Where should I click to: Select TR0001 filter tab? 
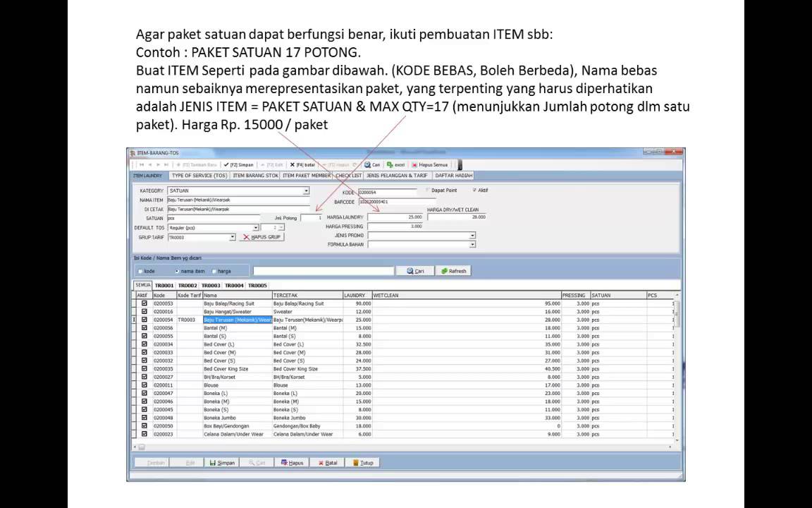click(164, 286)
